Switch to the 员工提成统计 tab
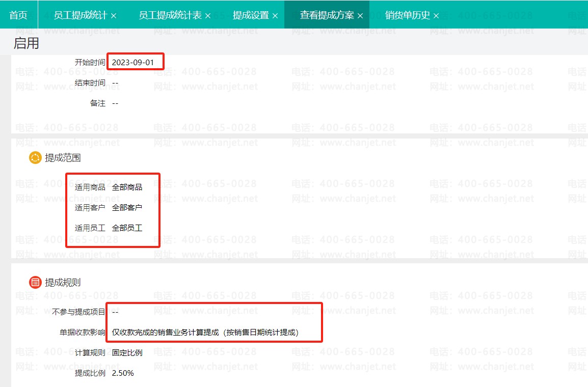588x387 pixels. [x=80, y=15]
